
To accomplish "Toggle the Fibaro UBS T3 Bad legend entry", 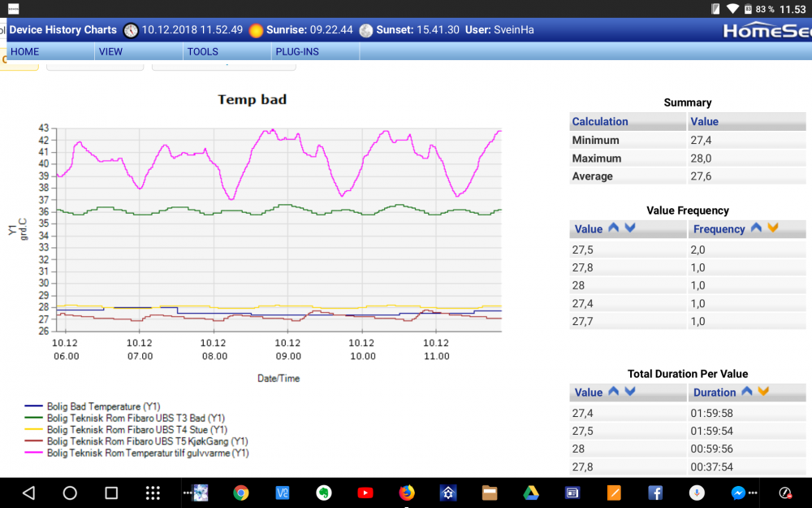I will (126, 418).
